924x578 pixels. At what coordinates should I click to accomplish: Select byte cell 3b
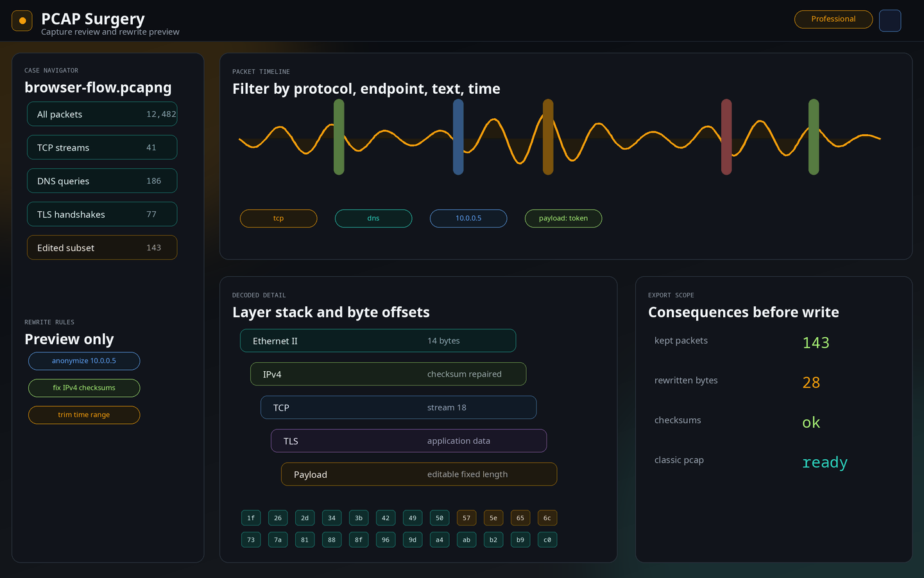tap(359, 518)
